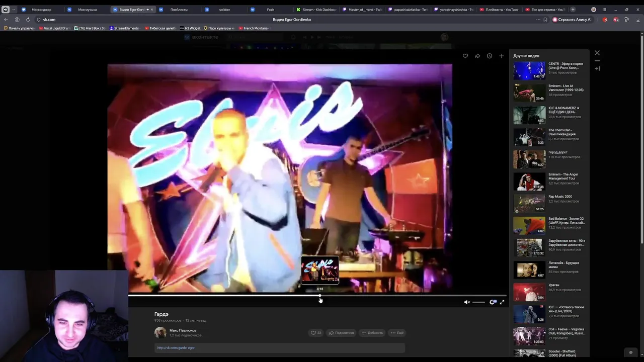Click the 22 likes heart button
644x362 pixels.
[x=316, y=332]
